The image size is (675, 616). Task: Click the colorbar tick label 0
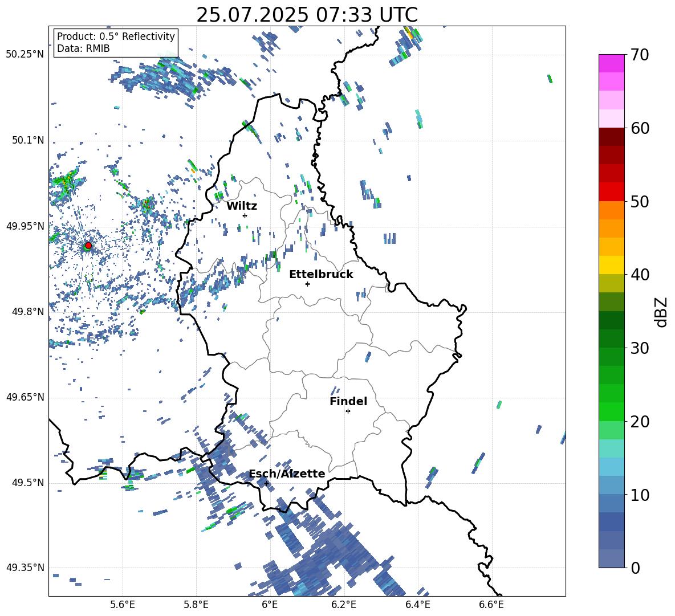pyautogui.click(x=635, y=568)
